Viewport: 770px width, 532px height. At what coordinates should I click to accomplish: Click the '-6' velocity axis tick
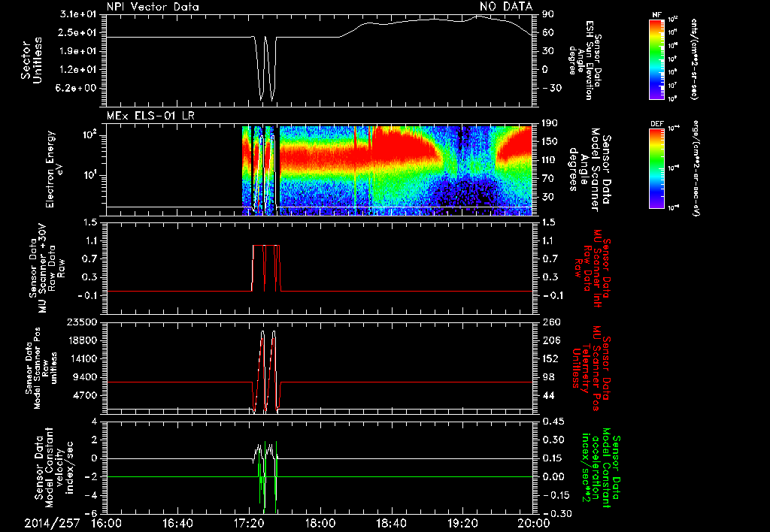(90, 514)
